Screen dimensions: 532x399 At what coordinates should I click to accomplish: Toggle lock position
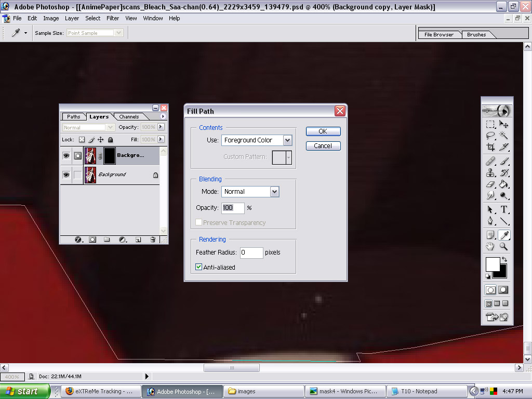pos(101,139)
